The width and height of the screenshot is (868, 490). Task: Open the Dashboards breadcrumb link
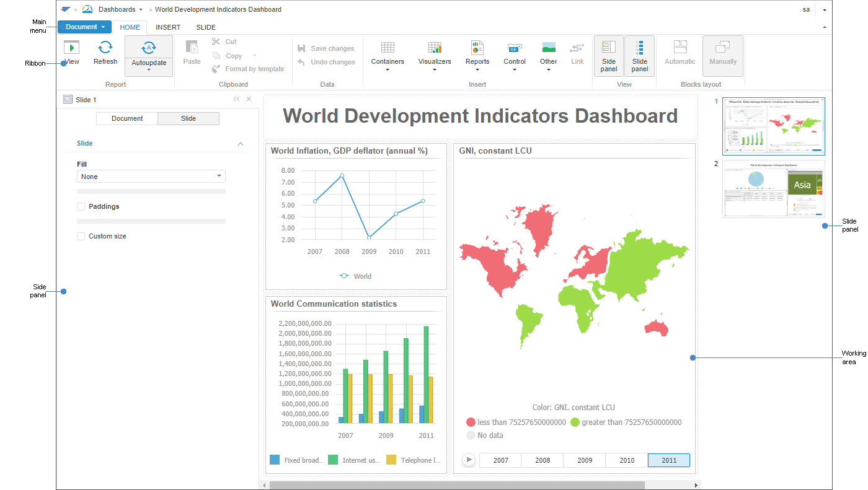[x=117, y=9]
